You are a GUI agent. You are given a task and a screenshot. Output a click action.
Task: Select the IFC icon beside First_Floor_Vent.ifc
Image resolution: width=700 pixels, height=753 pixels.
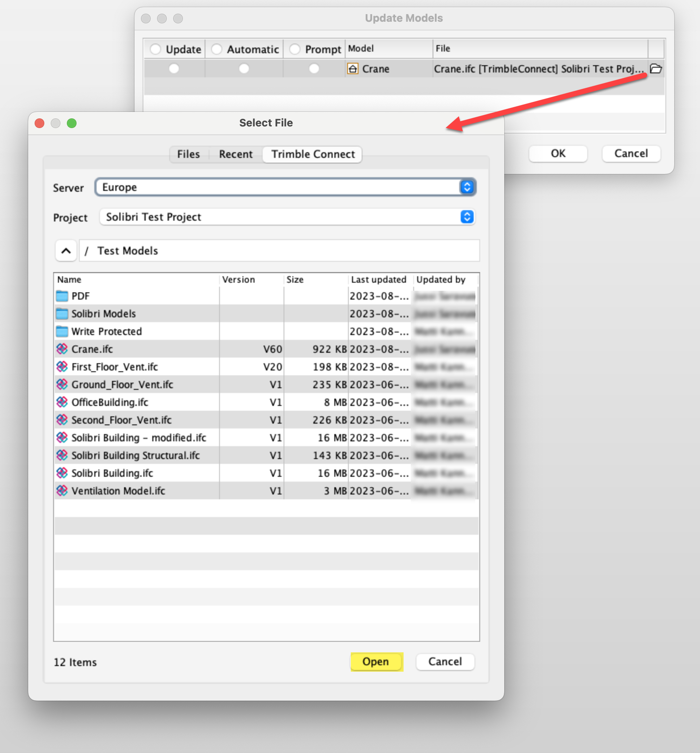62,366
